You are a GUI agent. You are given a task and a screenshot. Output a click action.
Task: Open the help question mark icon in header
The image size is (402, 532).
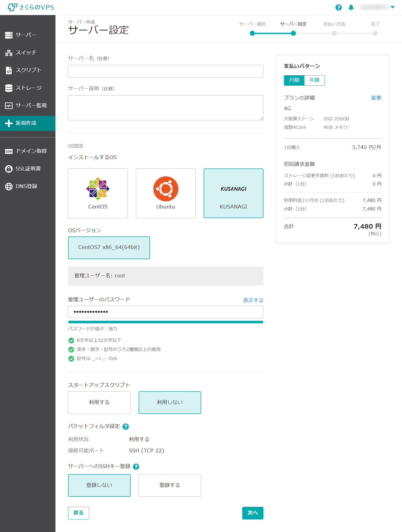click(338, 7)
